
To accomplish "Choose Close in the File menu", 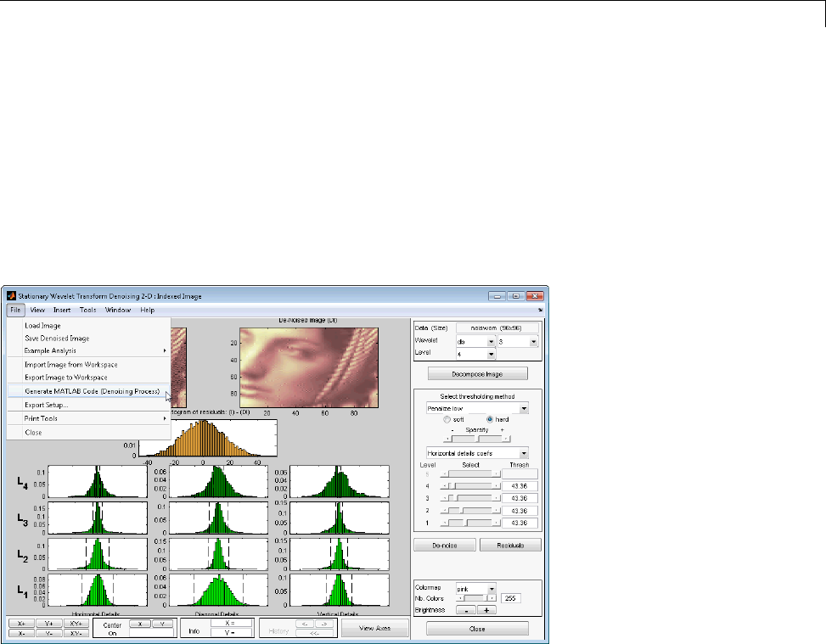I will pos(88,433).
